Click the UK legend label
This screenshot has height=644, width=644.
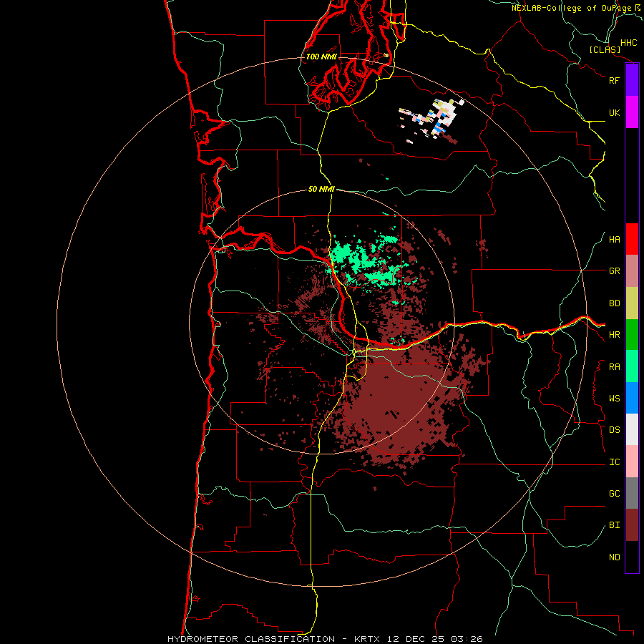tap(614, 112)
